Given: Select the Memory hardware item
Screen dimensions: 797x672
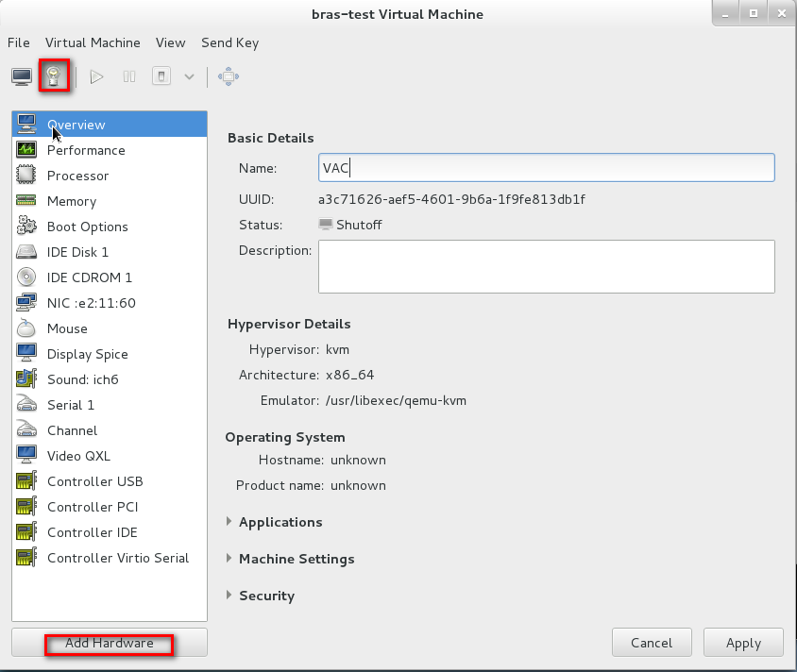Looking at the screenshot, I should 110,201.
